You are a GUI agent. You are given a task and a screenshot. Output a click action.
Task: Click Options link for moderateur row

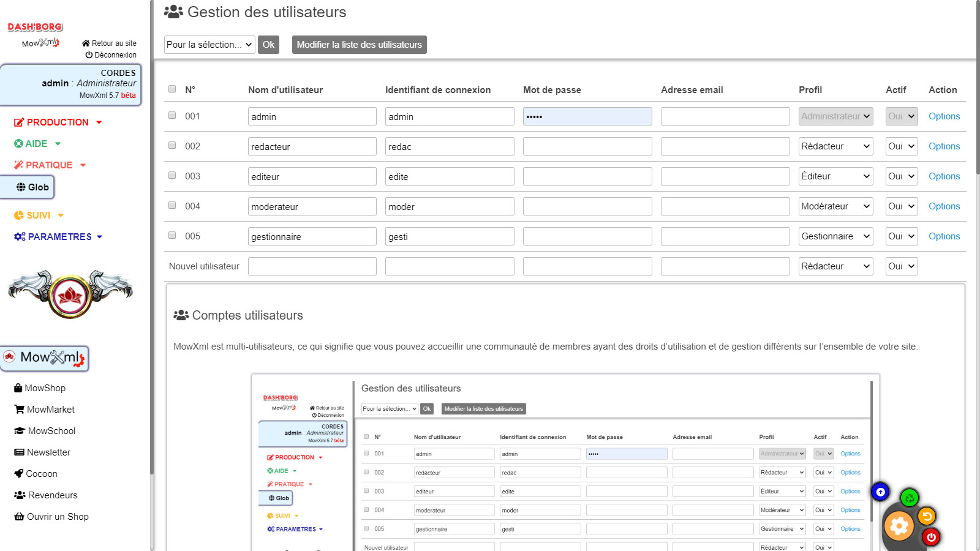pos(944,206)
